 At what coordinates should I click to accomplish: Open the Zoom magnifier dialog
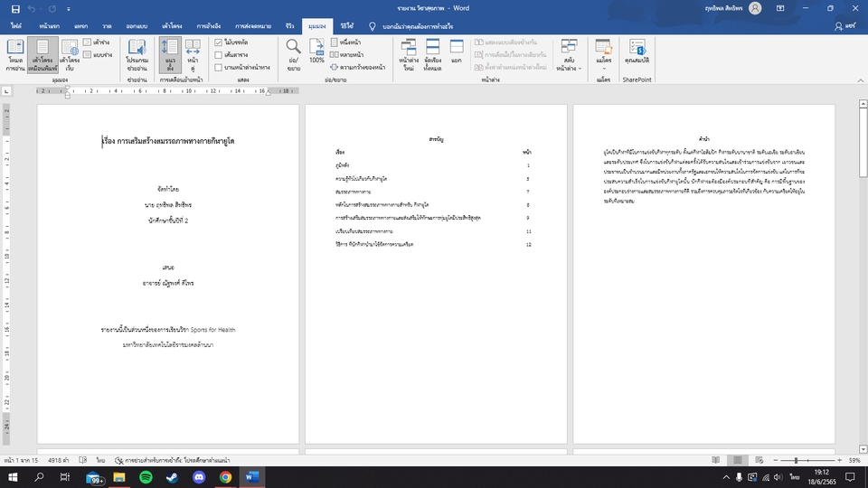[x=293, y=55]
